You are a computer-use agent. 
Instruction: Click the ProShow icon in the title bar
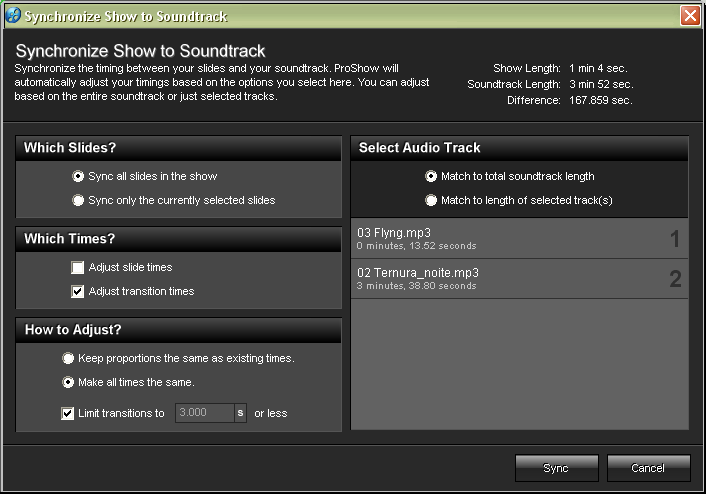pos(12,16)
